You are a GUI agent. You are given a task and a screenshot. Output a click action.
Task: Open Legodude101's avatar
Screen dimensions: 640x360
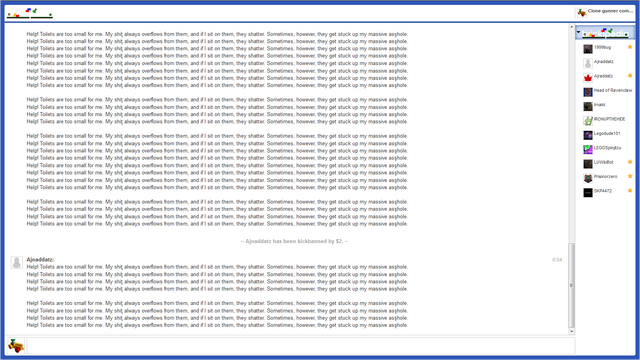coord(588,135)
